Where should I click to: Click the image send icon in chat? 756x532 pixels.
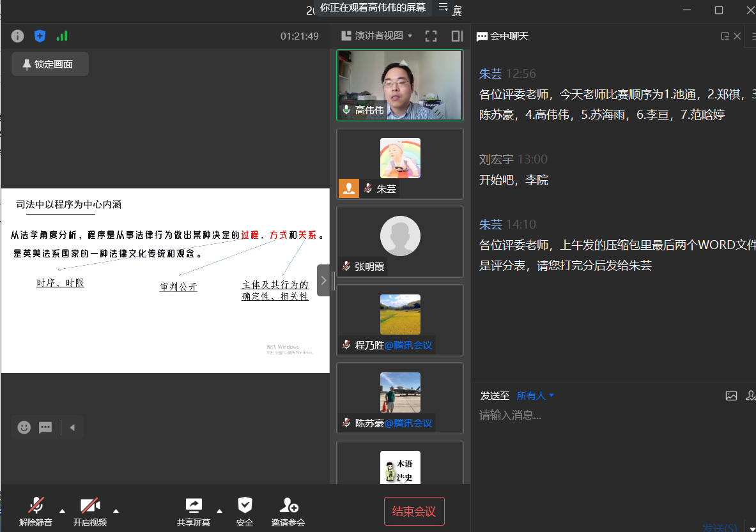(x=731, y=396)
